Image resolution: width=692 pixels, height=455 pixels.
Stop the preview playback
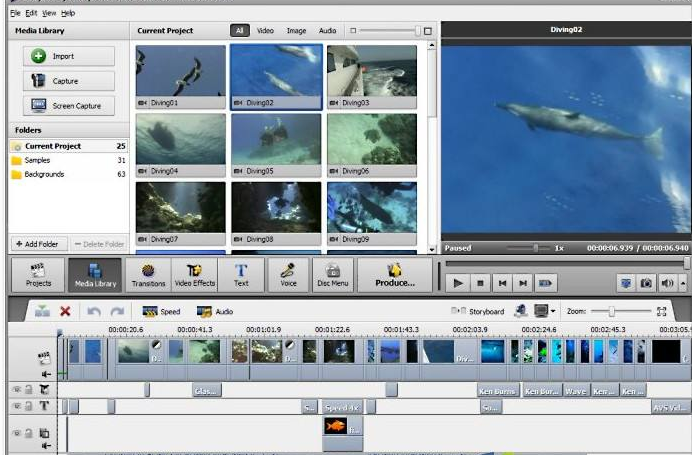(480, 283)
